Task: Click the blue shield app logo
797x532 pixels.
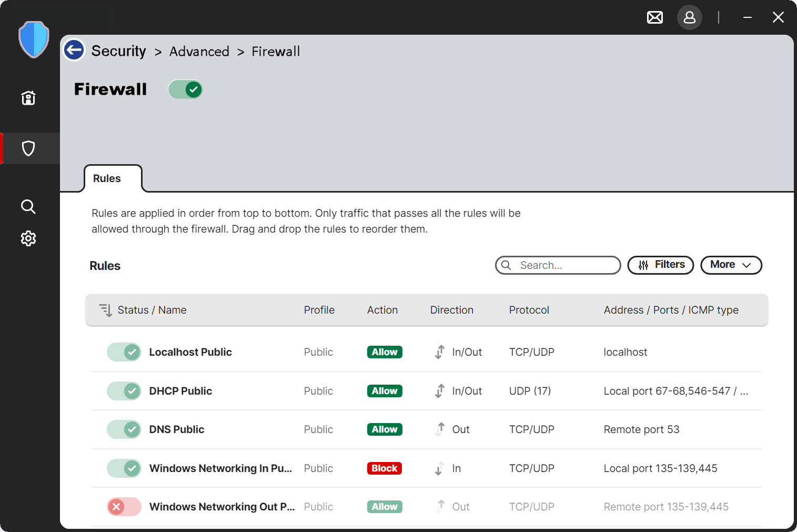Action: click(34, 39)
